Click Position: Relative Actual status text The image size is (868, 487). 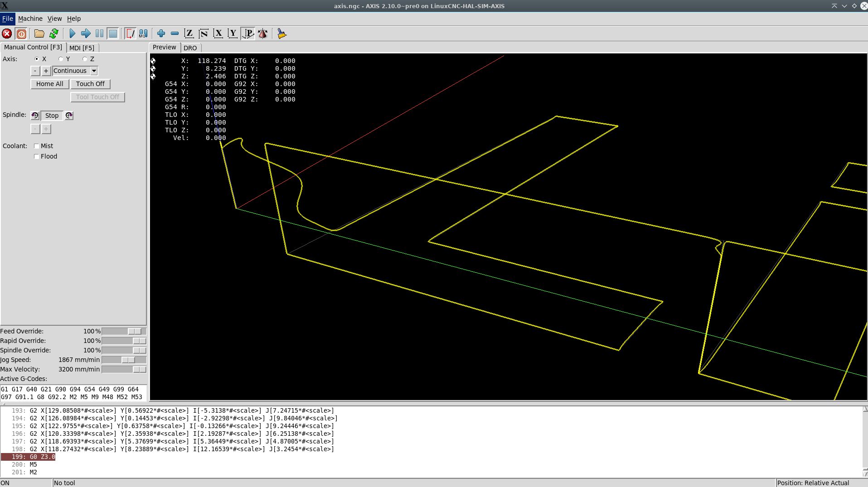813,483
